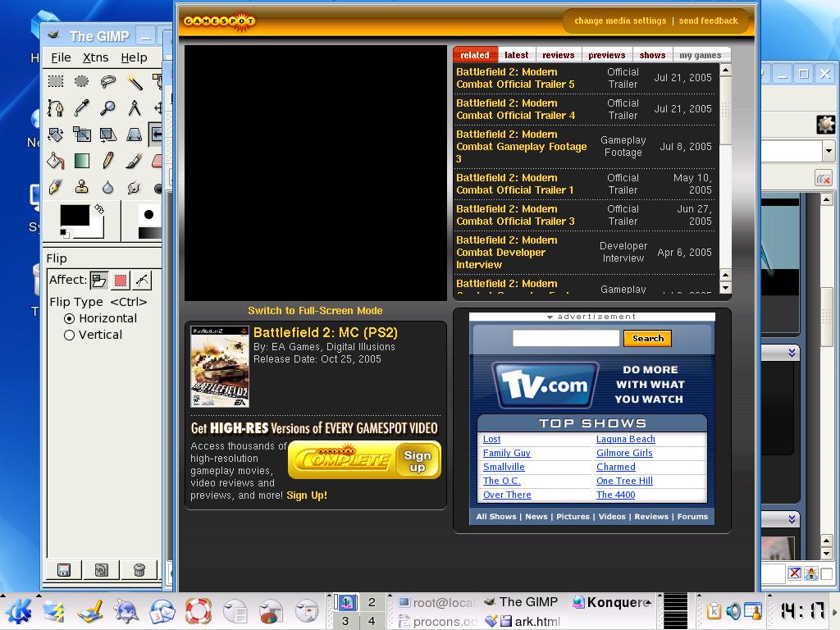Switch to the reviews tab

tap(558, 55)
